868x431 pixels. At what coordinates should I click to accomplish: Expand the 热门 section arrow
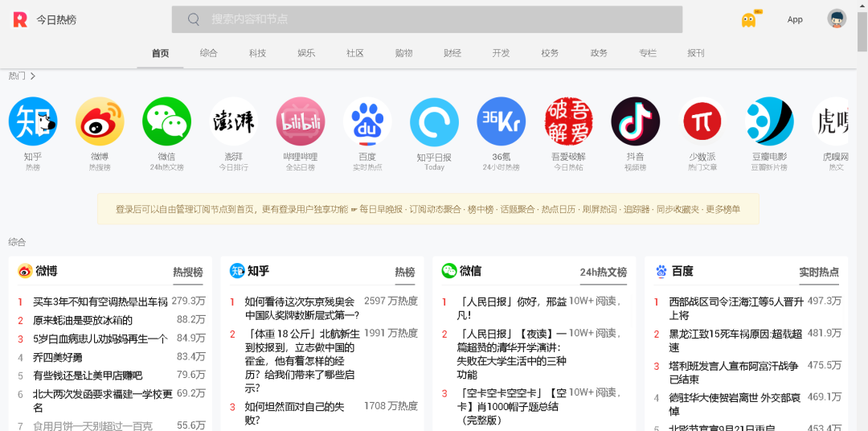[33, 76]
